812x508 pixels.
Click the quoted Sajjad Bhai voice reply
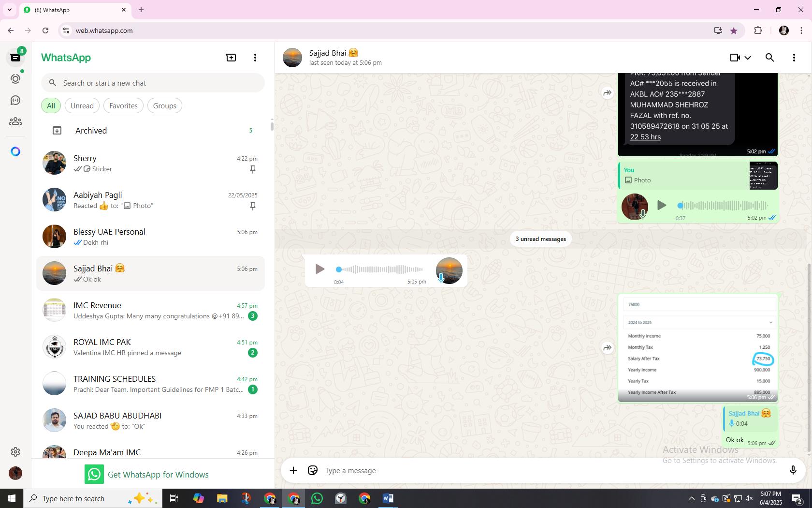(x=751, y=418)
